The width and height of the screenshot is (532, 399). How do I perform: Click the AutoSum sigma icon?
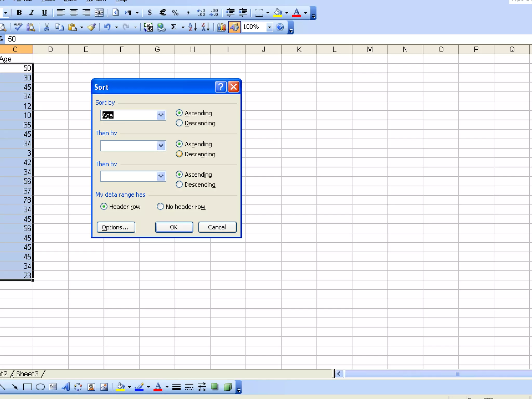tap(174, 27)
